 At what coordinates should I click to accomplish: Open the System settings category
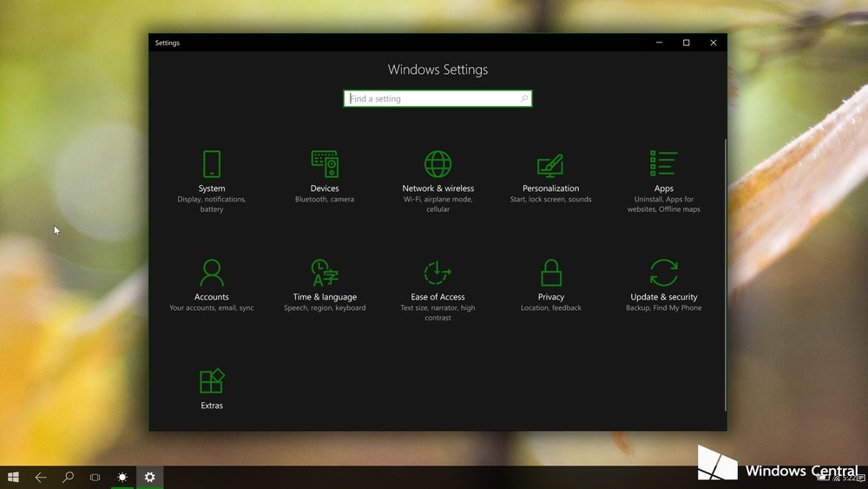click(x=212, y=172)
